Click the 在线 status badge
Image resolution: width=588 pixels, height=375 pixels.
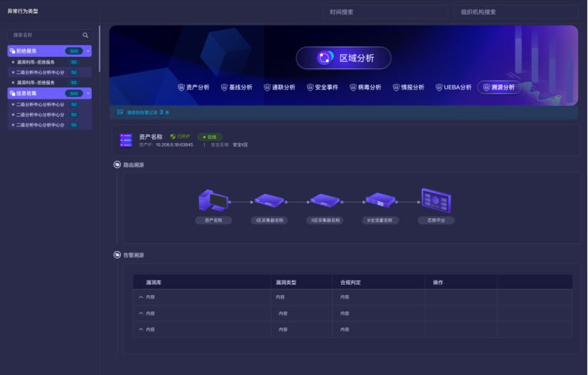tap(210, 137)
